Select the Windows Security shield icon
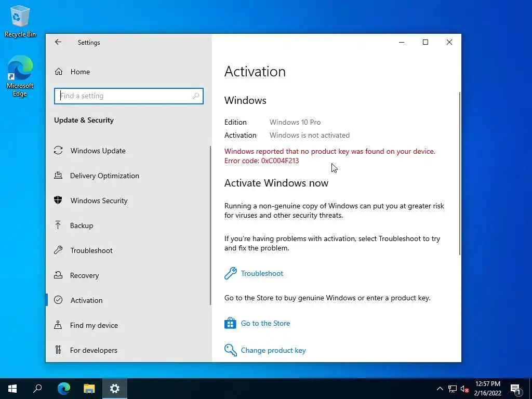 click(58, 200)
